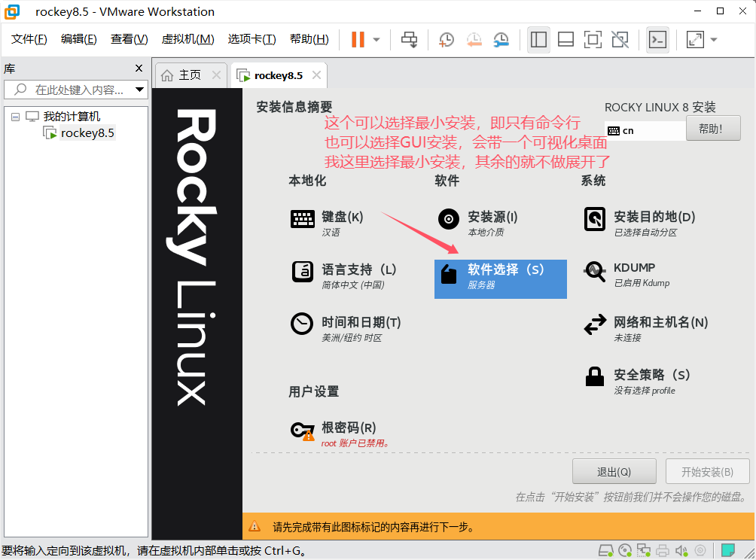This screenshot has width=756, height=560.
Task: Click the pause virtual machine icon
Action: pyautogui.click(x=358, y=39)
